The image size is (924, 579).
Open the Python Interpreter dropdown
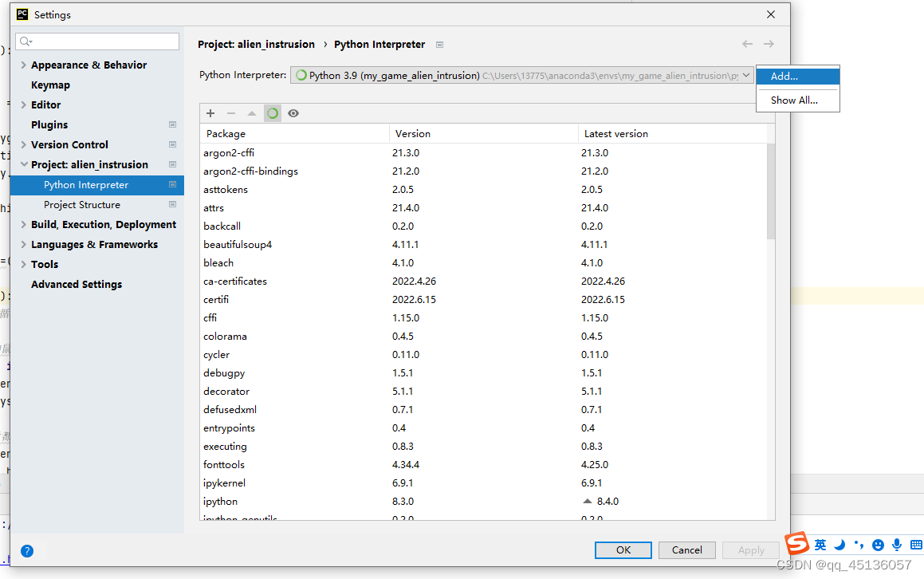click(746, 74)
